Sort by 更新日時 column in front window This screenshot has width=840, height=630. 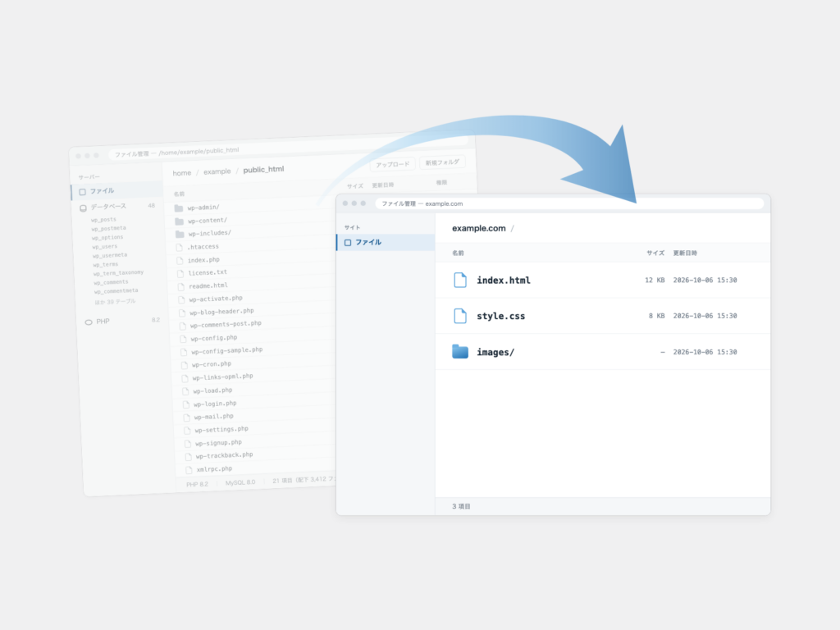pyautogui.click(x=685, y=253)
